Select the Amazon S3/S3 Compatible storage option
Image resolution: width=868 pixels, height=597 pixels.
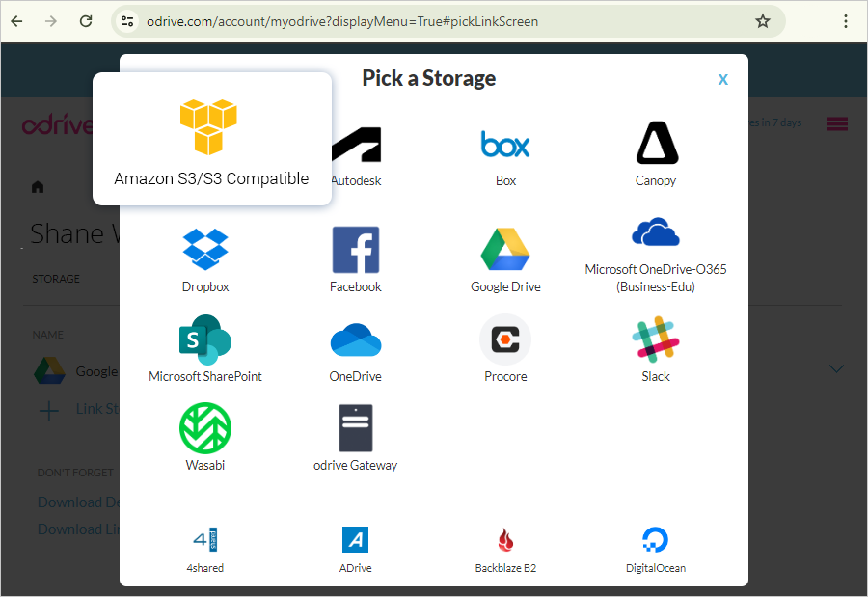tap(211, 139)
